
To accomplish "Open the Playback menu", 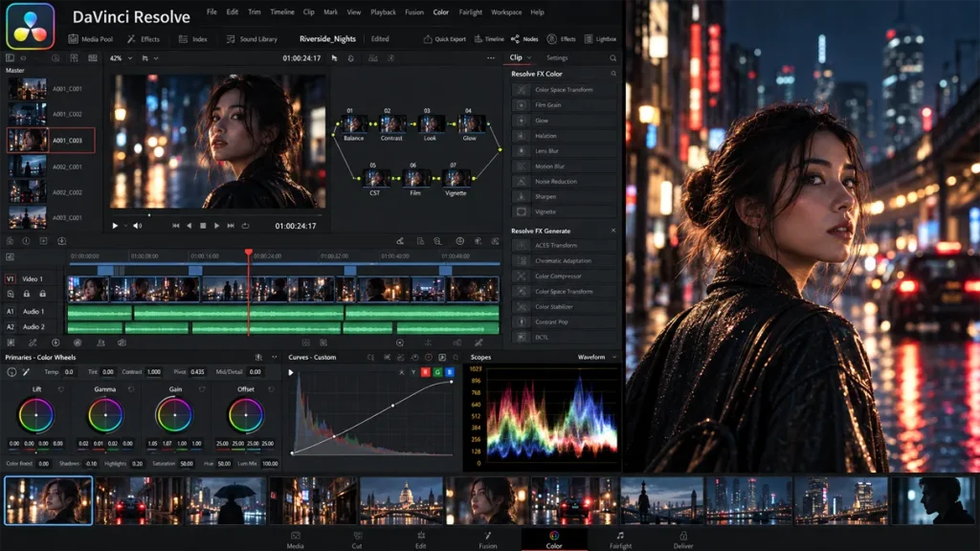I will (x=383, y=11).
